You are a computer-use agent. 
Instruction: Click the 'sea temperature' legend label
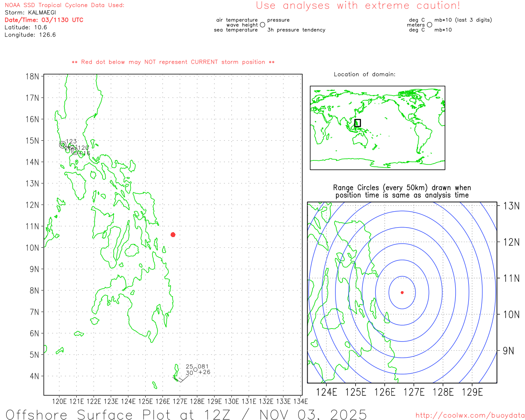coord(236,30)
